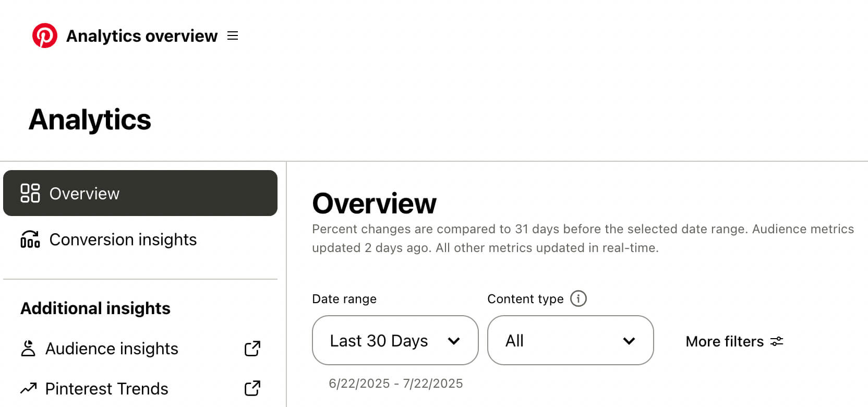868x407 pixels.
Task: Click the Pinterest logo icon
Action: tap(45, 35)
